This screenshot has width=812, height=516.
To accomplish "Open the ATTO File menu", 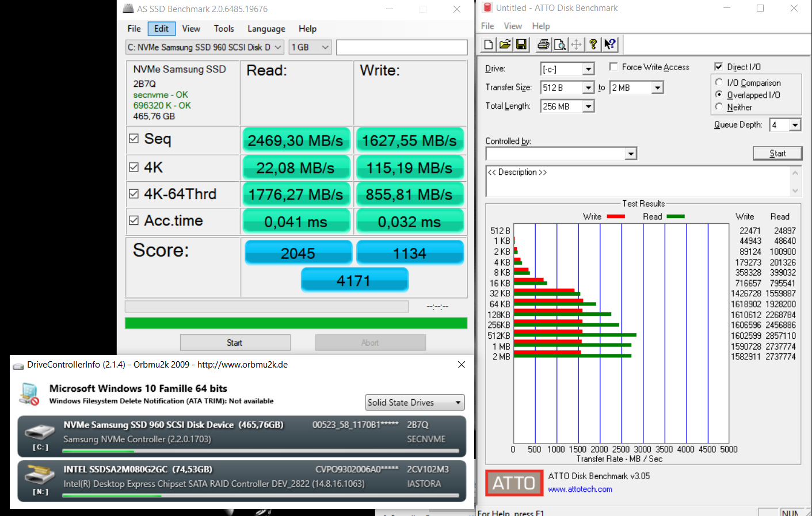I will pyautogui.click(x=487, y=26).
